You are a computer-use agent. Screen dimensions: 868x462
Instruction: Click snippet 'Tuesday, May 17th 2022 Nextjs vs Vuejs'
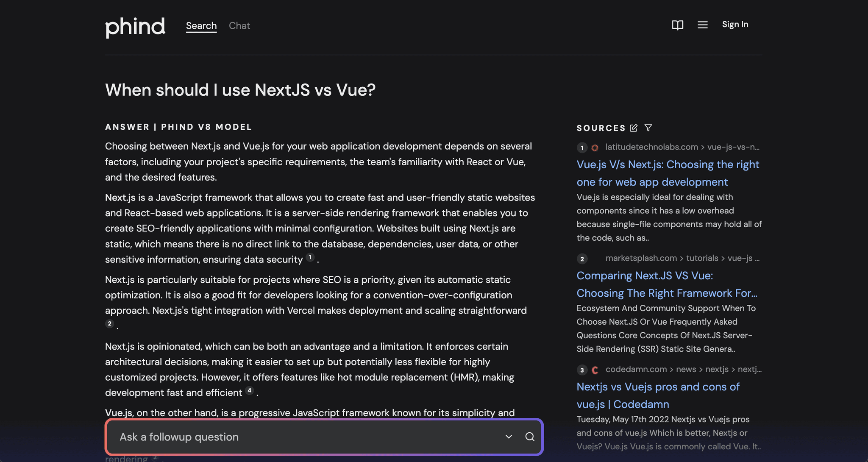click(663, 419)
